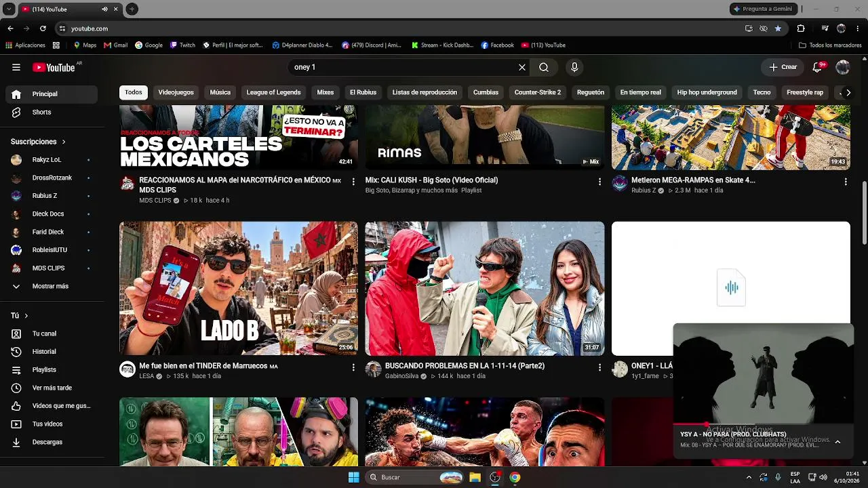Select the Cumbias filter chip
This screenshot has width=868, height=488.
coord(486,92)
